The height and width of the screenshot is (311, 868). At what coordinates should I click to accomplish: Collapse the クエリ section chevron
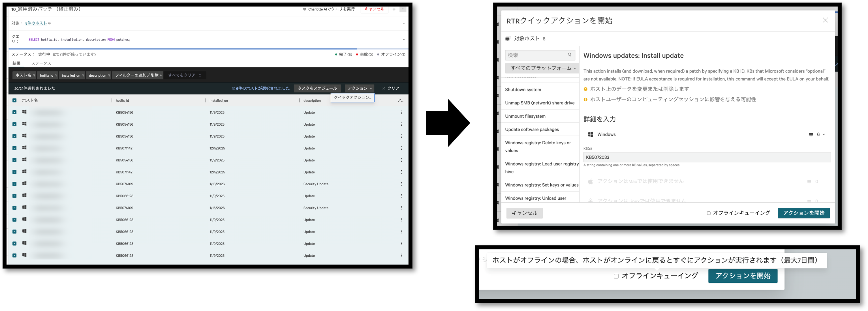click(x=404, y=39)
